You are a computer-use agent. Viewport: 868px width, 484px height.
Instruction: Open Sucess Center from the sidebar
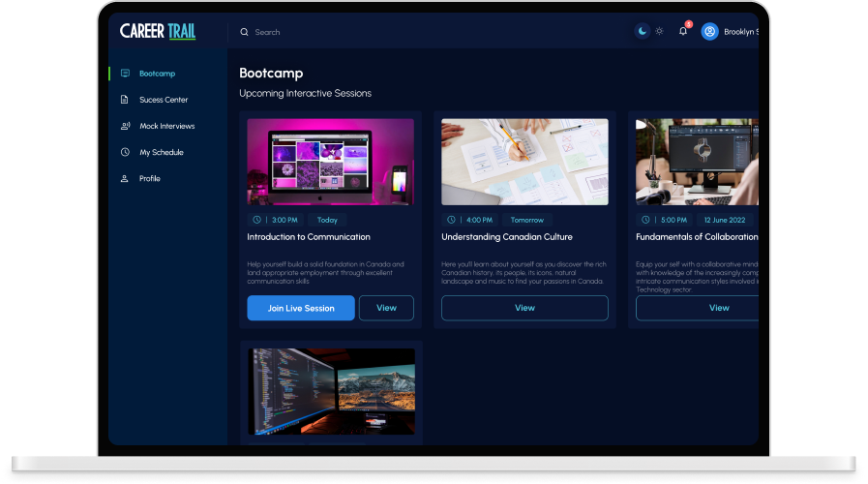click(164, 100)
